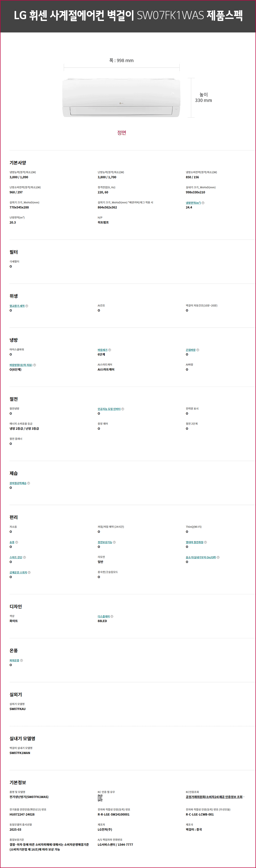Open the 스마트 진단 term link
The height and width of the screenshot is (868, 256).
click(16, 557)
